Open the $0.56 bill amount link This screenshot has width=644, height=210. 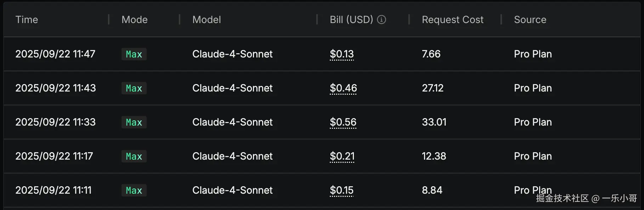343,122
